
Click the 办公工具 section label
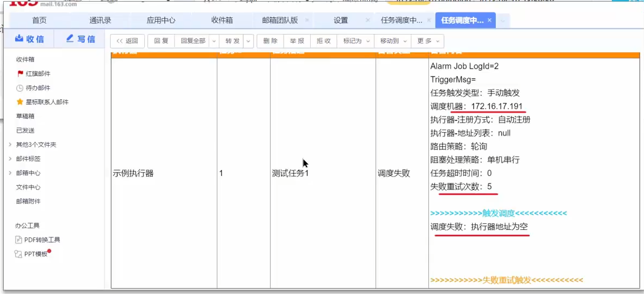pos(27,225)
